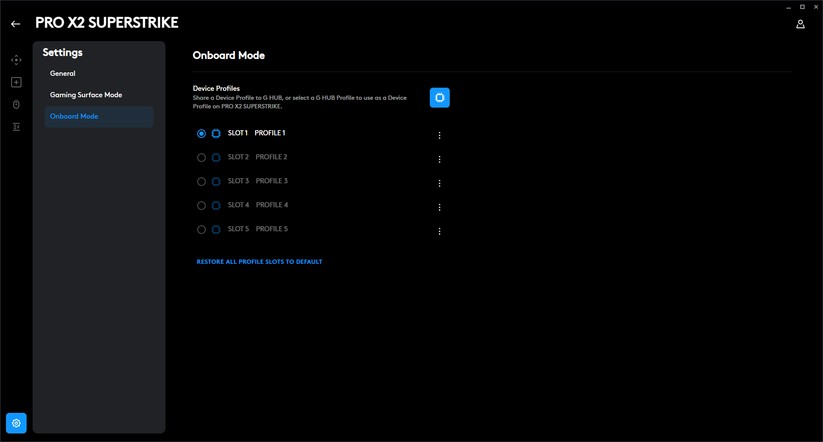Open the three-dot menu for SLOT 2
Image resolution: width=823 pixels, height=442 pixels.
tap(439, 160)
